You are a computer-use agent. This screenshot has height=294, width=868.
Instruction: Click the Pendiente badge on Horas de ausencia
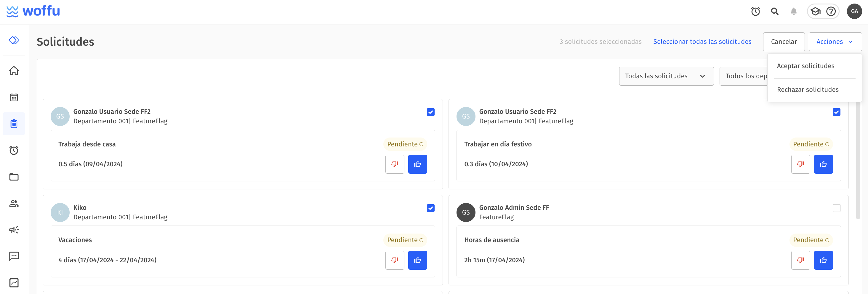tap(811, 240)
